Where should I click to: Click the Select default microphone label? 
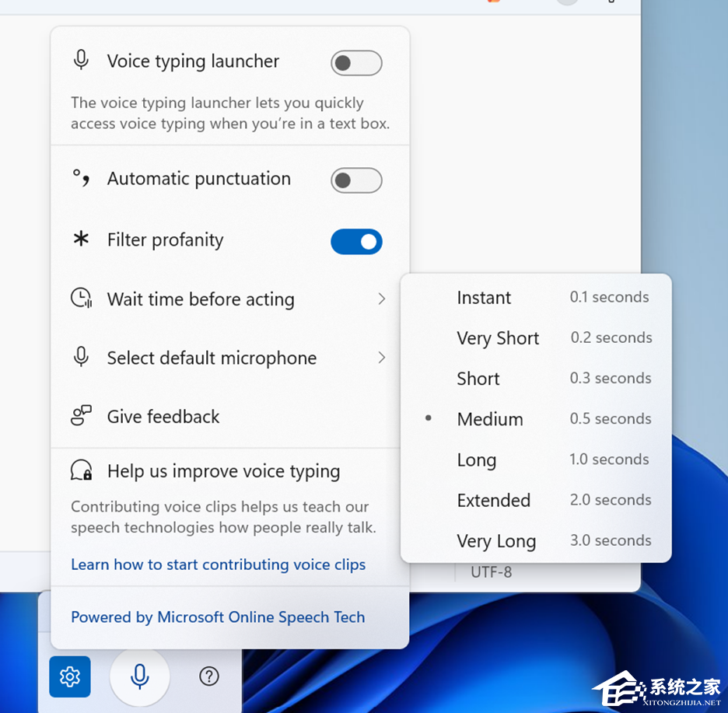coord(212,358)
